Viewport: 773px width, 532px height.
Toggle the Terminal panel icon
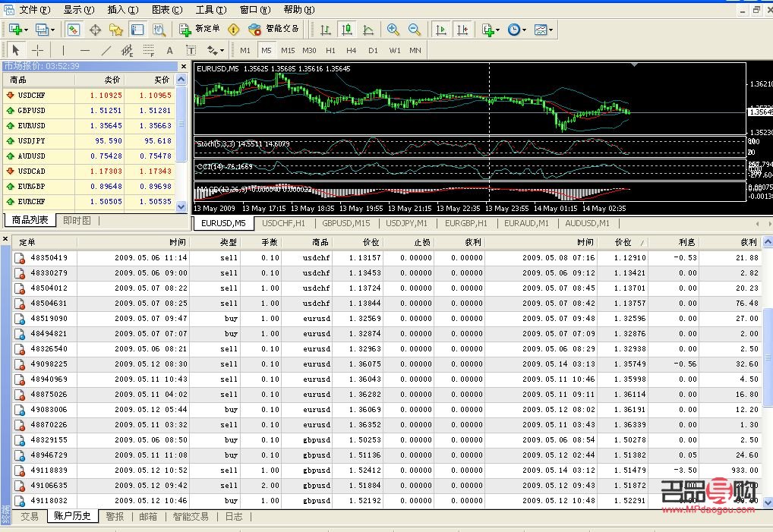click(137, 30)
